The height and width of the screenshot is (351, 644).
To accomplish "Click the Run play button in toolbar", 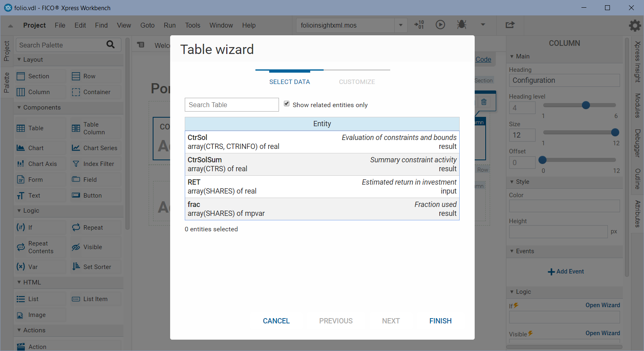I will (440, 25).
